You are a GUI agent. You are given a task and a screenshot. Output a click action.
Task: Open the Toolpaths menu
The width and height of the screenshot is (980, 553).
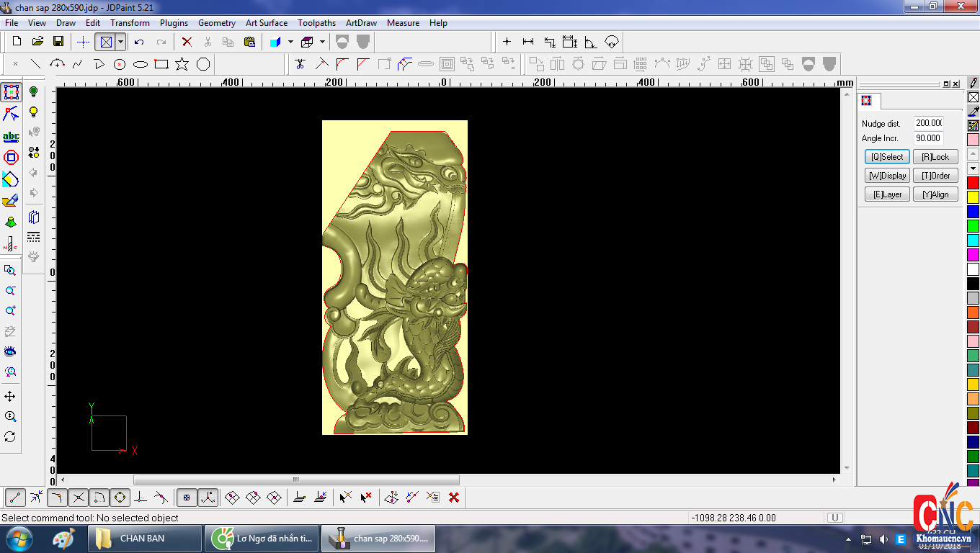point(316,23)
